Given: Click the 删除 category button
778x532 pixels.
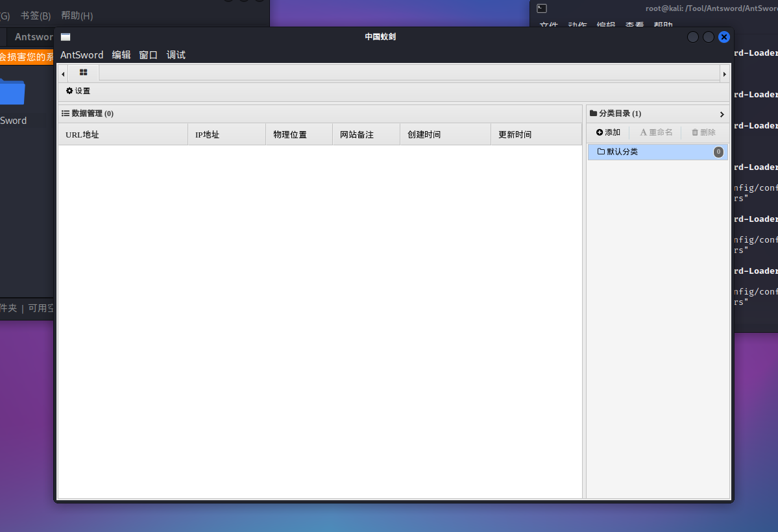Looking at the screenshot, I should (703, 132).
